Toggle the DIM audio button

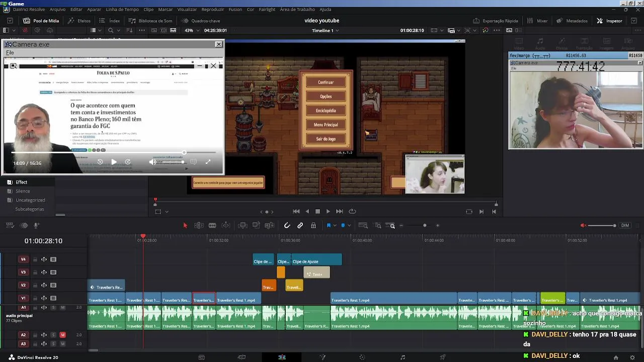[x=625, y=225]
